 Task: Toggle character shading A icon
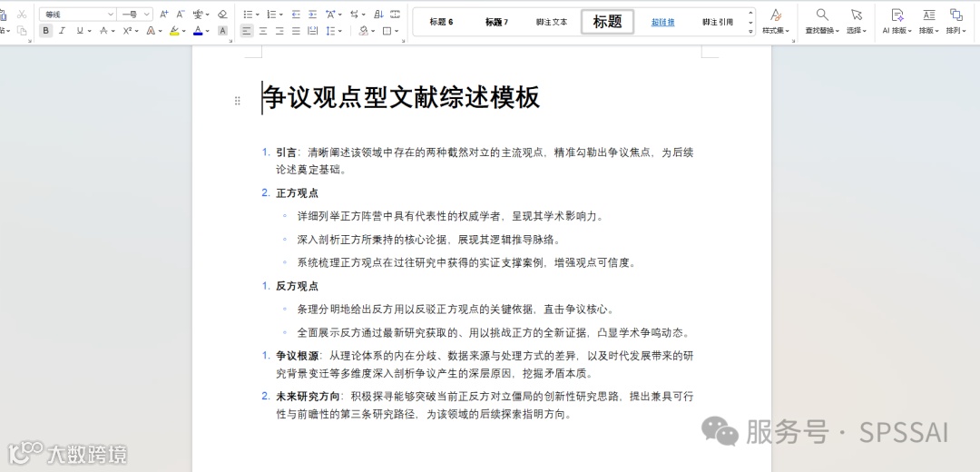tap(222, 31)
